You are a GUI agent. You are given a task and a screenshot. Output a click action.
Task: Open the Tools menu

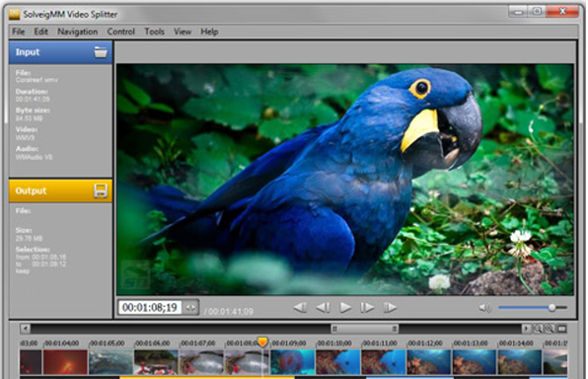(x=154, y=32)
